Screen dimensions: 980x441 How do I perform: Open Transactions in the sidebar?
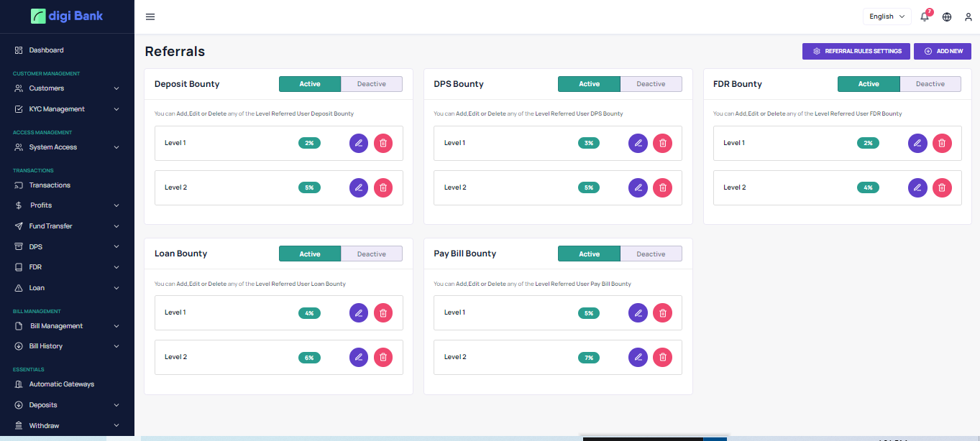point(50,185)
